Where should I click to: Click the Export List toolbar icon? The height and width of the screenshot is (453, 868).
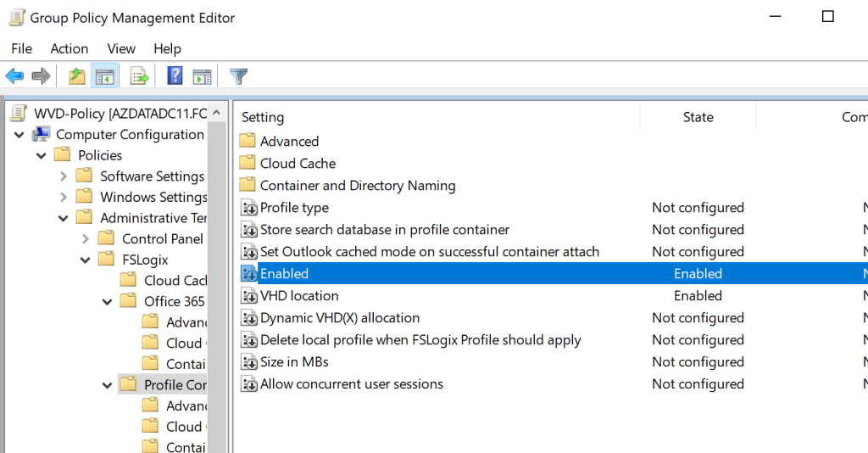pos(139,75)
